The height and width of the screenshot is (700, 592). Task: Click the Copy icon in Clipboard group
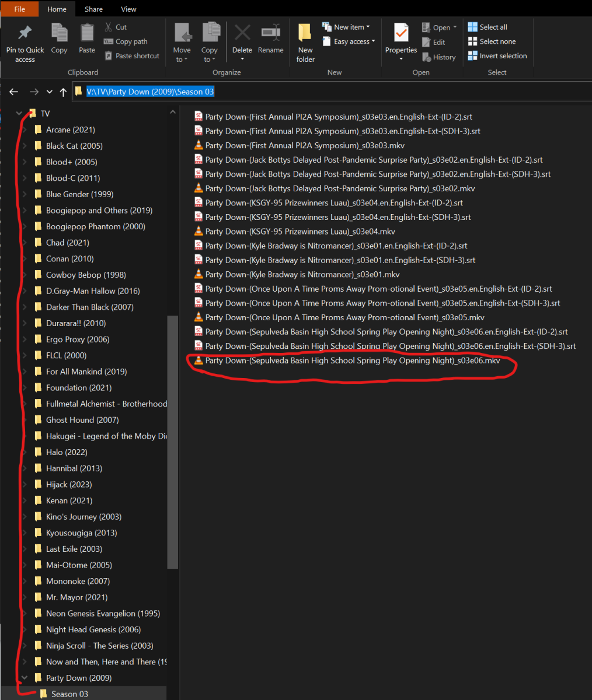(59, 33)
